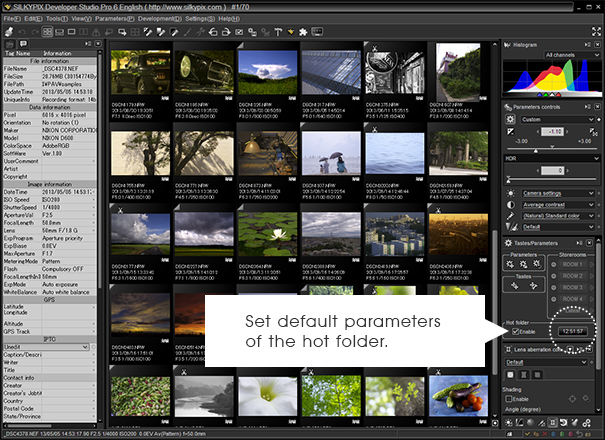Viewport: 605px width, 440px height.
Task: Select the white lotus flower thumbnail
Action: 267,234
